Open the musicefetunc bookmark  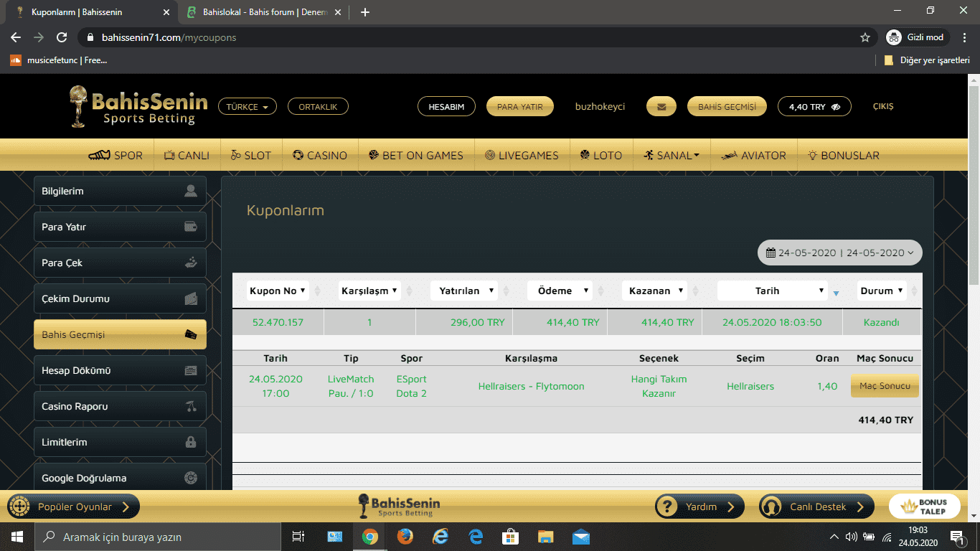point(59,60)
